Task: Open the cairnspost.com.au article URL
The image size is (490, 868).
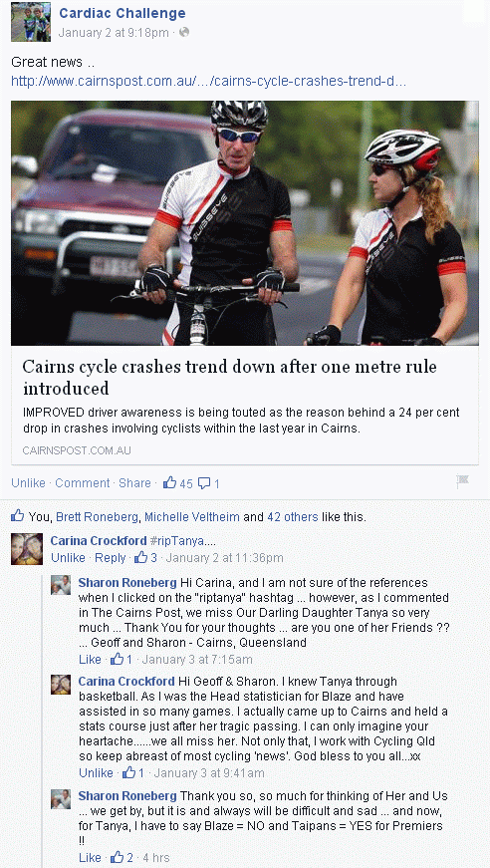Action: pos(209,82)
